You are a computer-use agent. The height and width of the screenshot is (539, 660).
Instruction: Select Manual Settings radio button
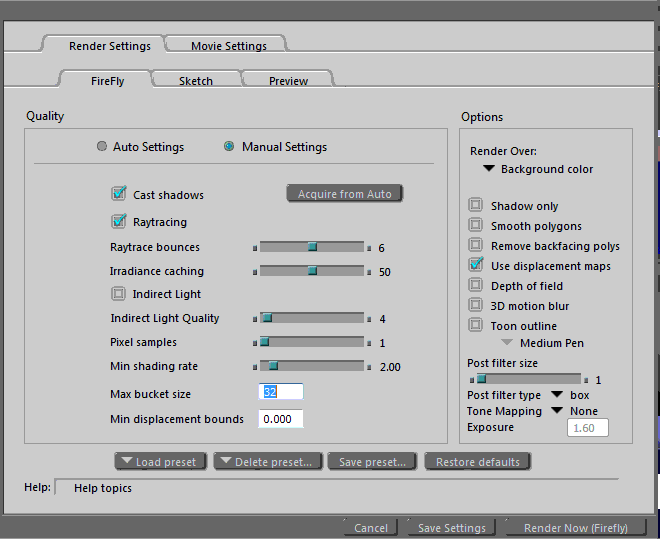point(229,147)
